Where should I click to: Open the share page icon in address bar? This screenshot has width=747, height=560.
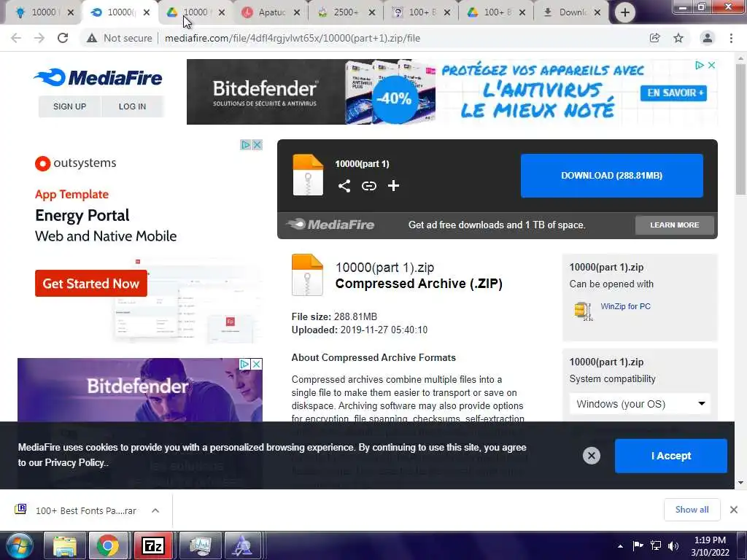tap(655, 38)
